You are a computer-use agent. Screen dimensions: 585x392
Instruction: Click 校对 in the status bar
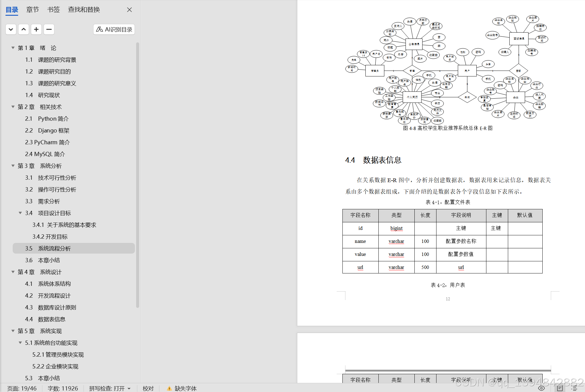[148, 388]
